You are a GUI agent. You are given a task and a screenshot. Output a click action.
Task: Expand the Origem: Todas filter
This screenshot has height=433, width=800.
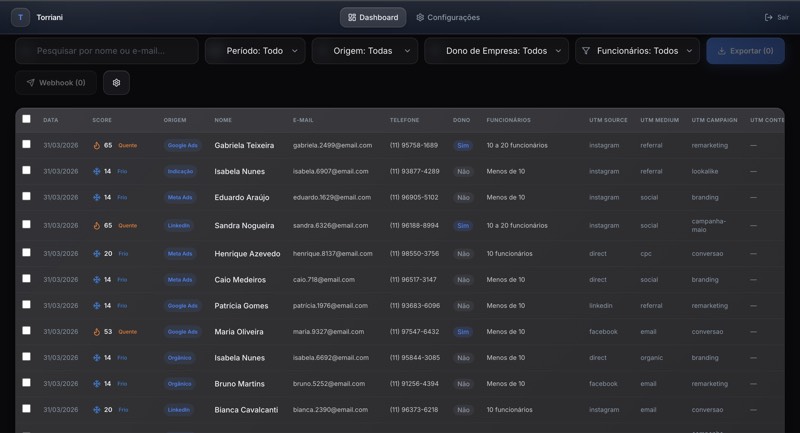[364, 51]
